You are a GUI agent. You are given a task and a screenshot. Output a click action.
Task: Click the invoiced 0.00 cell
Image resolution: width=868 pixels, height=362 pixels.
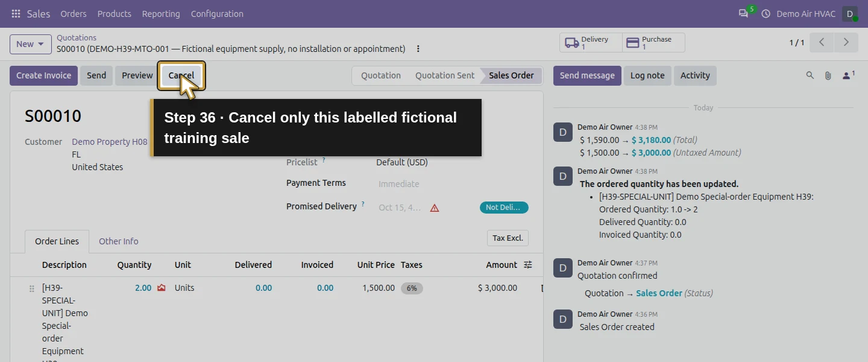point(325,288)
